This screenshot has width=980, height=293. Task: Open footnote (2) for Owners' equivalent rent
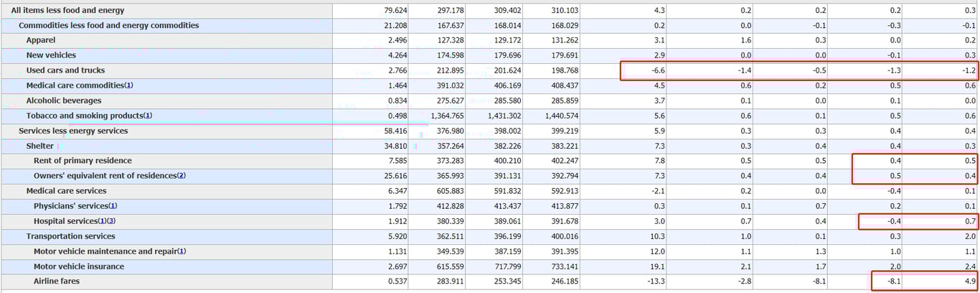pyautogui.click(x=182, y=176)
